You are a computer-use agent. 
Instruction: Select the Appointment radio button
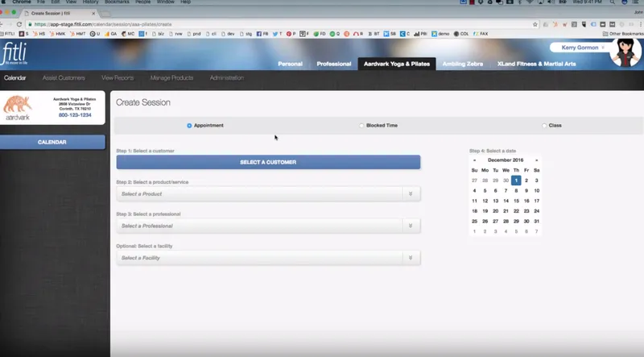[x=189, y=126]
